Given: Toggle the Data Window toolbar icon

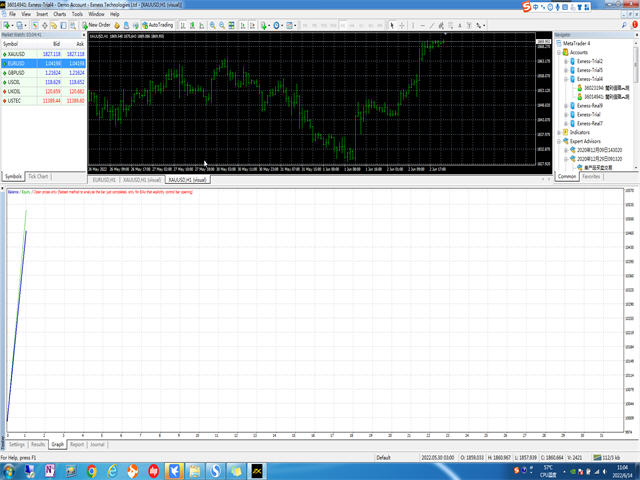Looking at the screenshot, I should (44, 25).
